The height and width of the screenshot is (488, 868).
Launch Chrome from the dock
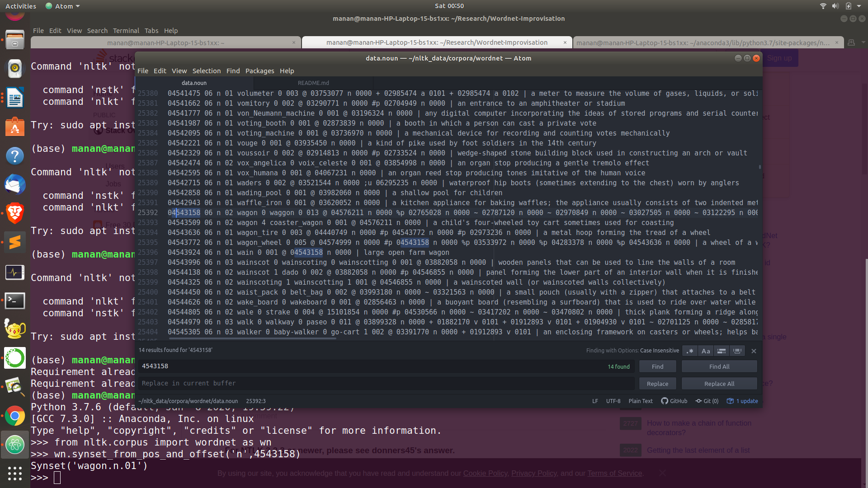tap(15, 416)
